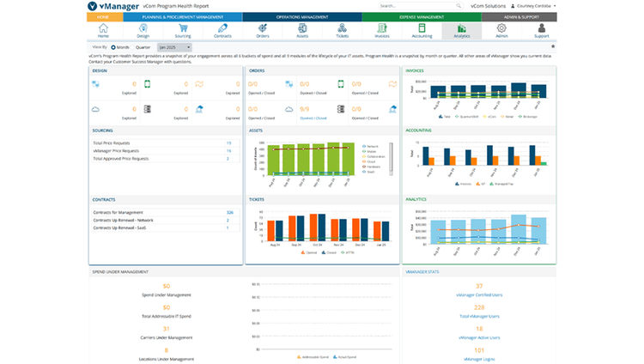This screenshot has width=644, height=364.
Task: Switch to Expense Management tab
Action: click(422, 17)
